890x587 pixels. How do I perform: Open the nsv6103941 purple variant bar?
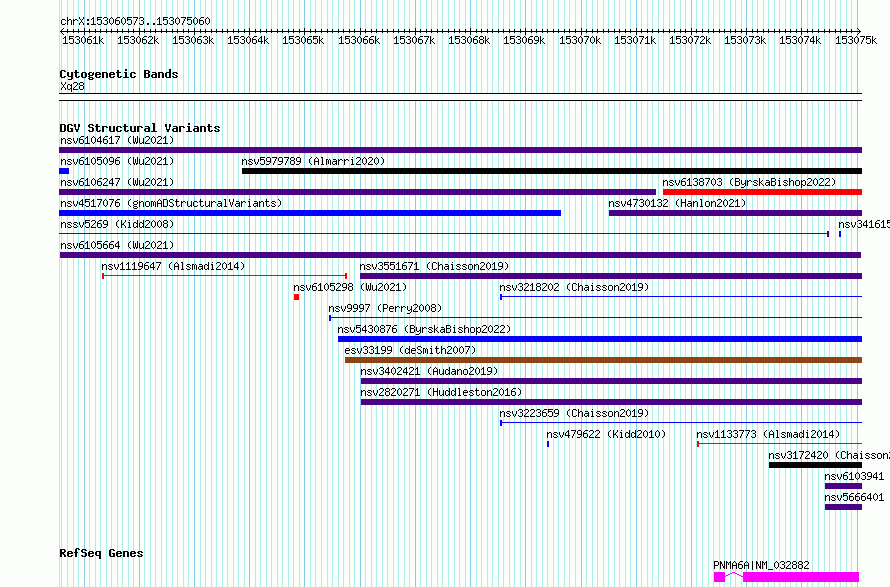(843, 486)
